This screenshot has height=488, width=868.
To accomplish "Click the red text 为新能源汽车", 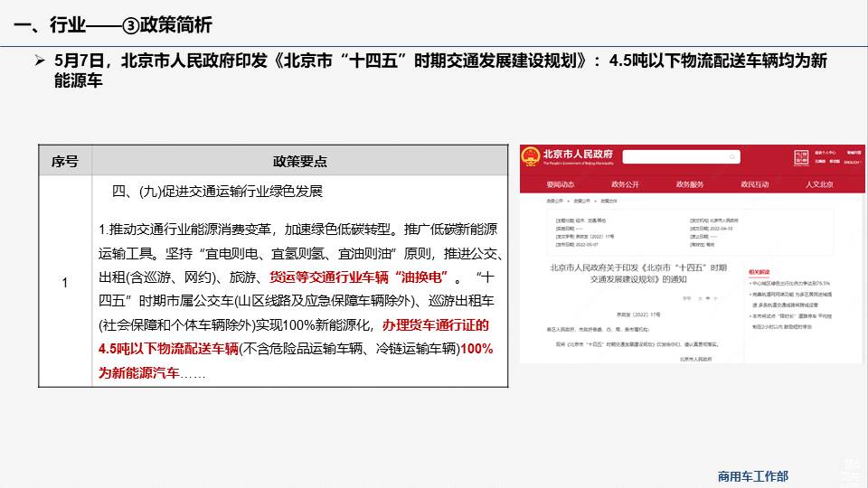I will 139,373.
